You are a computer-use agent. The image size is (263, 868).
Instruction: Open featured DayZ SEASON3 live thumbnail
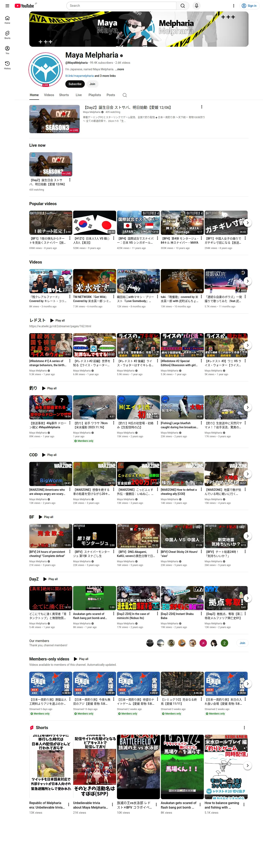coord(54,119)
